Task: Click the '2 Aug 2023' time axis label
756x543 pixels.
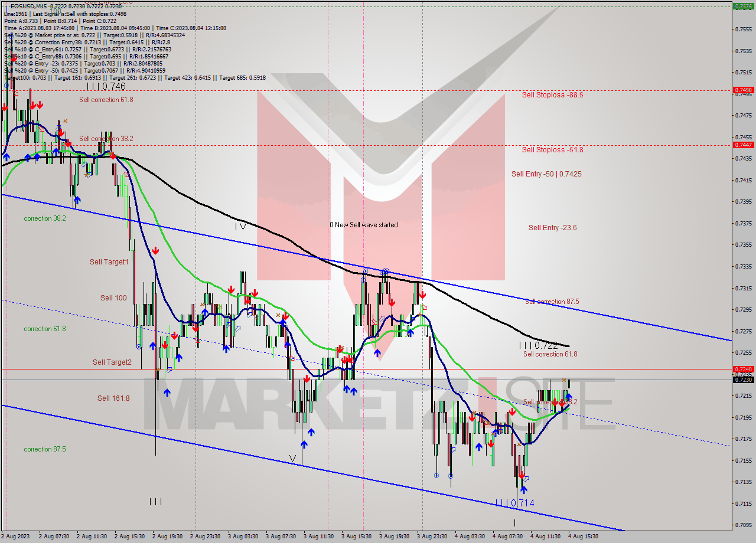Action: pos(15,537)
